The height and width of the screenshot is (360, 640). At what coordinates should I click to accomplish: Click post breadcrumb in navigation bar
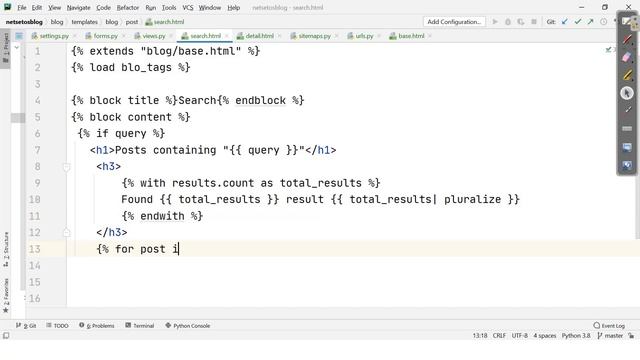click(x=132, y=22)
